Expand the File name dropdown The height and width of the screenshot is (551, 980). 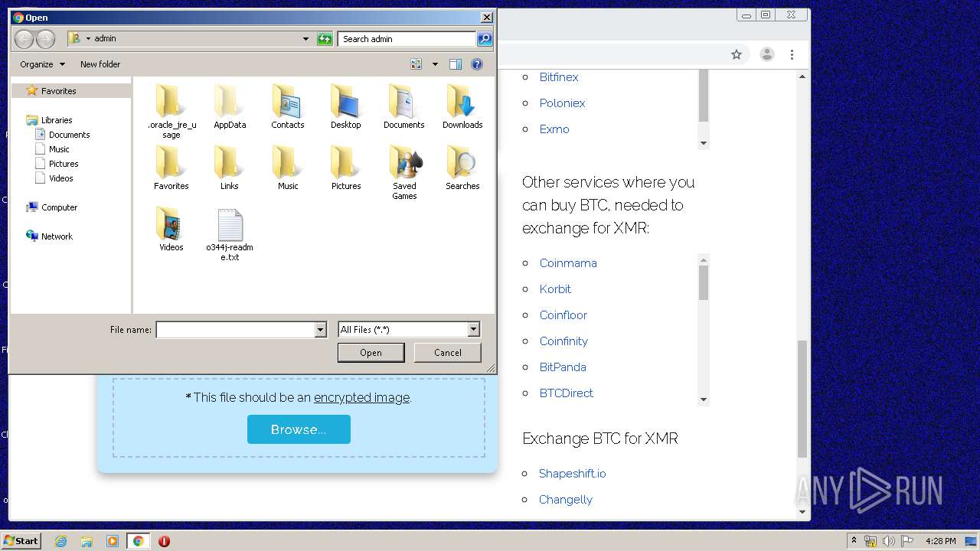coord(320,330)
